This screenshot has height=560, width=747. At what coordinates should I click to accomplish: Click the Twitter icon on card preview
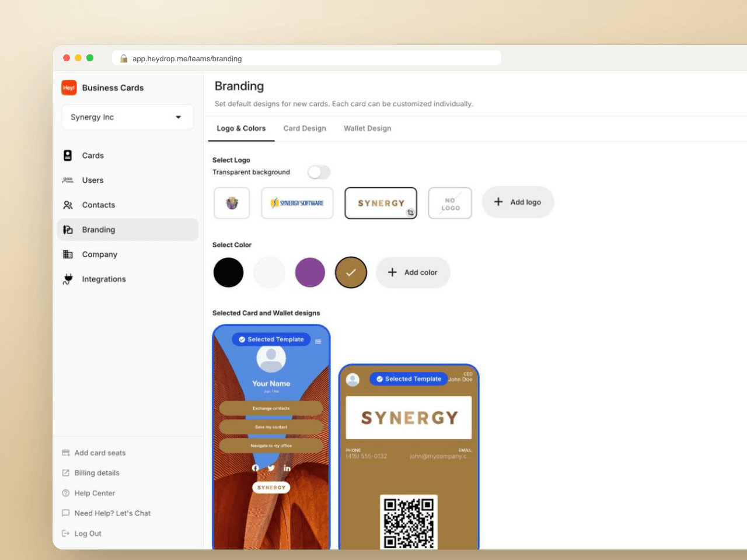coord(271,468)
